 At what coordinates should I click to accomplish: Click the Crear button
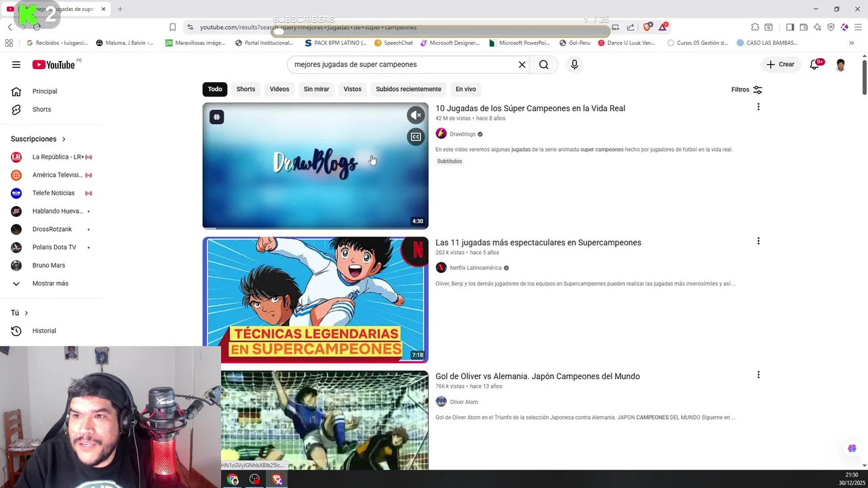[x=780, y=64]
